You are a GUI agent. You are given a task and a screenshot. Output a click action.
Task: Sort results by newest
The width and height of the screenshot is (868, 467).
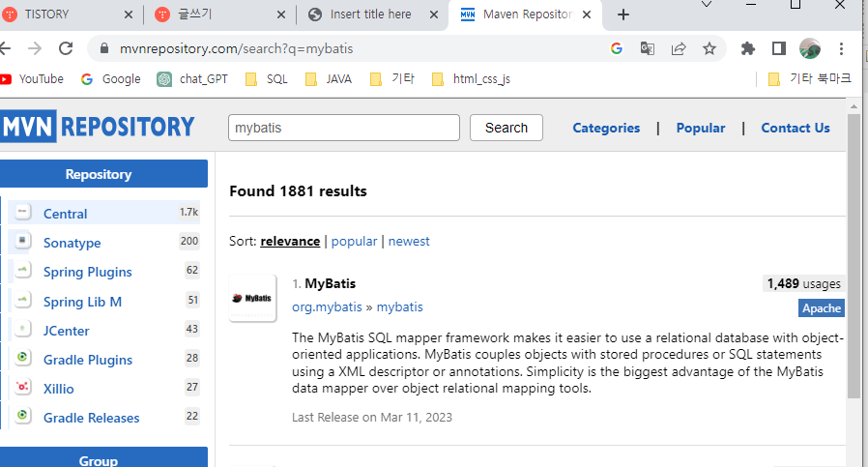click(x=409, y=242)
